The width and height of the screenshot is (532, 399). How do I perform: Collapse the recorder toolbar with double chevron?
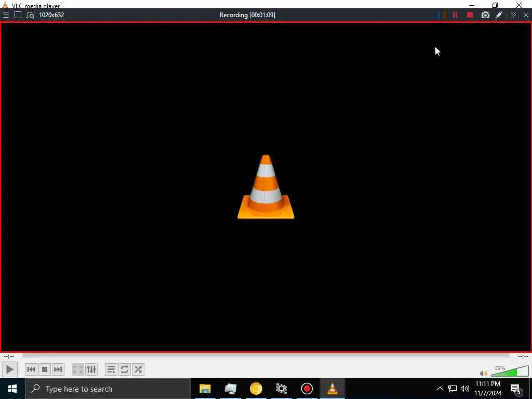pos(514,15)
